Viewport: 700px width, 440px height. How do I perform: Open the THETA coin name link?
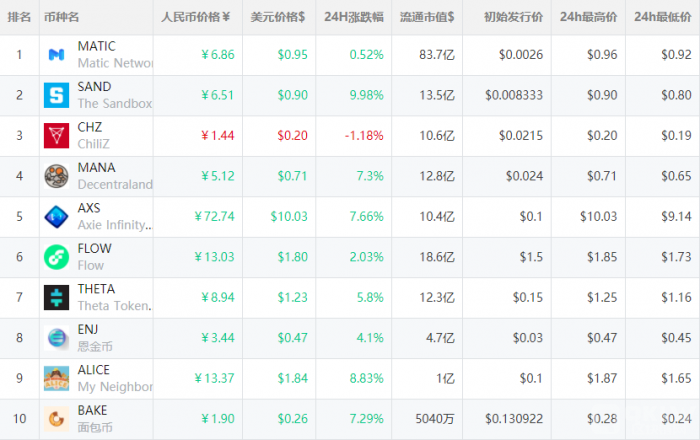coord(96,289)
